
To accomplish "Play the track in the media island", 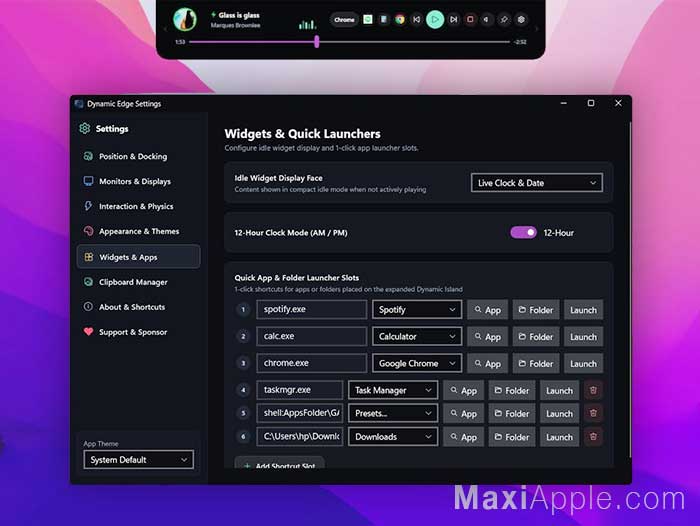I will pos(435,20).
